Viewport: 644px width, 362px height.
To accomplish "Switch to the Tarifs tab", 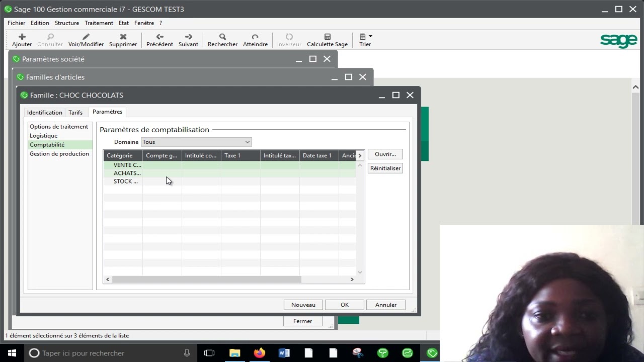I will pyautogui.click(x=75, y=112).
